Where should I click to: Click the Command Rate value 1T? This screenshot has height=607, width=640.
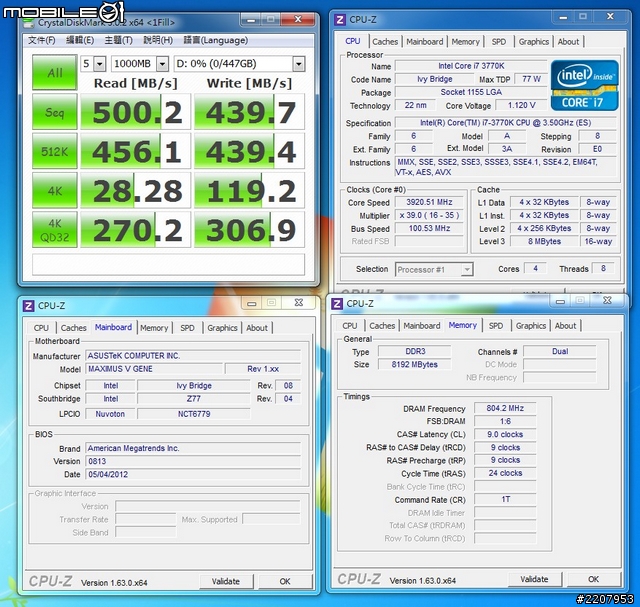505,500
